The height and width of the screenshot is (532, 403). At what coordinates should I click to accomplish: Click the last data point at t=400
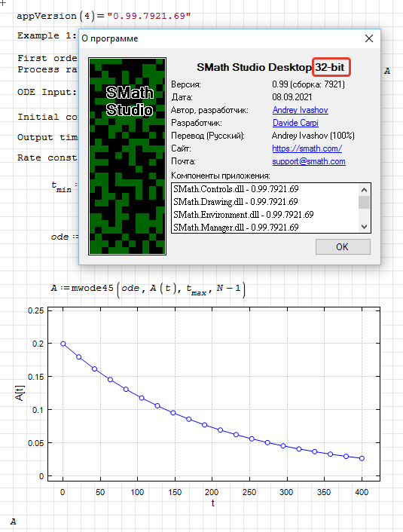pos(362,458)
